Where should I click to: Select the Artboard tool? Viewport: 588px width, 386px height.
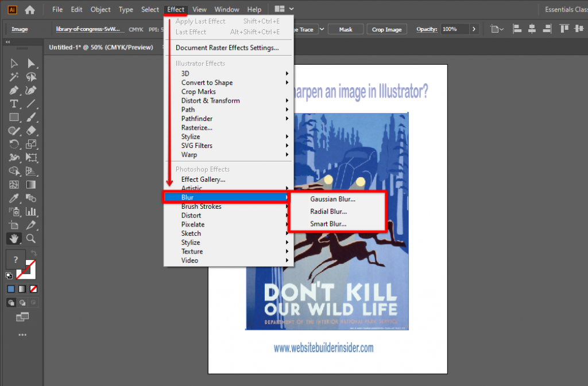(14, 225)
